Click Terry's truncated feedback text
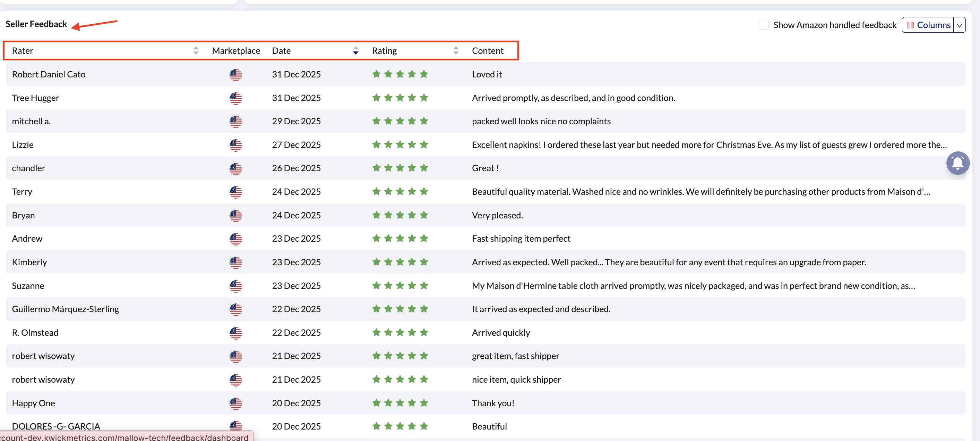 pos(700,192)
